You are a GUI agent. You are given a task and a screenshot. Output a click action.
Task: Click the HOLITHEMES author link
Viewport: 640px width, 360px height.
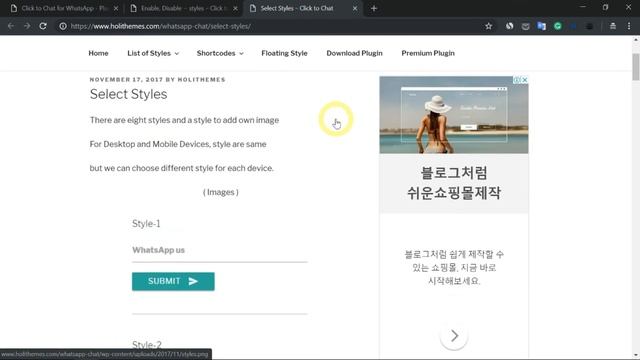point(202,80)
